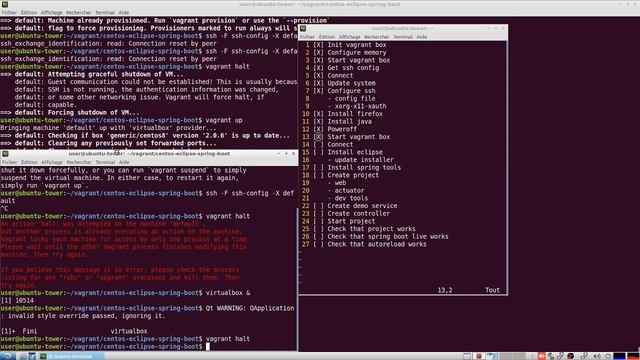Maximize the lower-left terminal window

coord(286,153)
